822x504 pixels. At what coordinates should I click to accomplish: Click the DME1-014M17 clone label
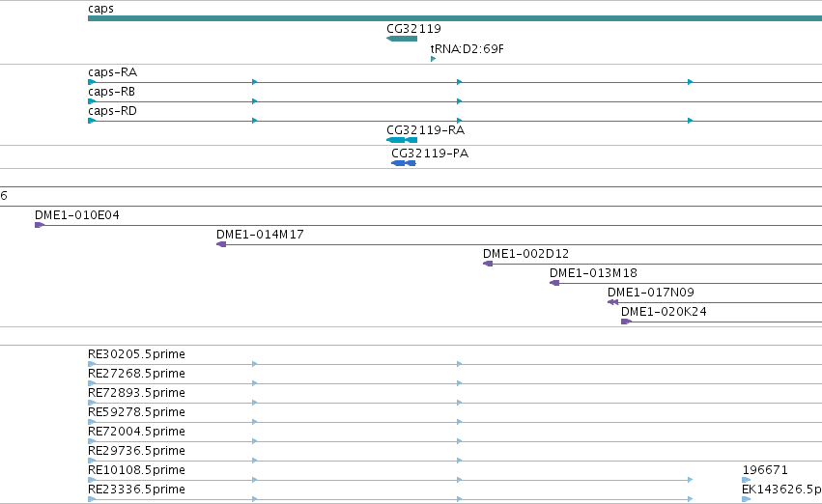coord(260,235)
